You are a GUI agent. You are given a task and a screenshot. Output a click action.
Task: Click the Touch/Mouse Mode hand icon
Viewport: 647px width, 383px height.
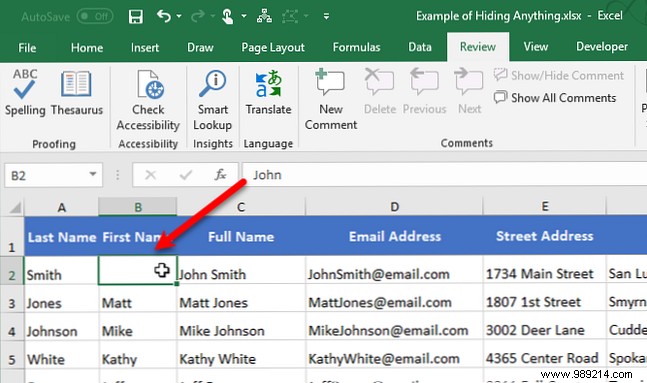[227, 17]
